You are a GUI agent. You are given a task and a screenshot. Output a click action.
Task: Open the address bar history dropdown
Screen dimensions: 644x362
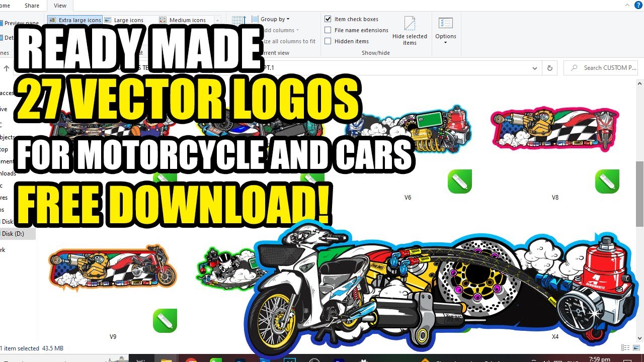(x=534, y=68)
